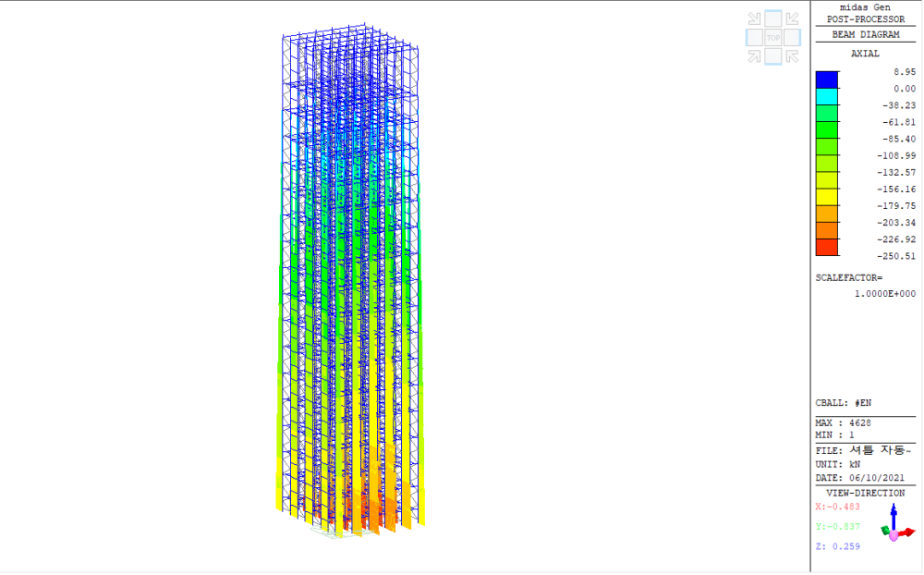Select the square below TOP in the view navigator

click(773, 56)
